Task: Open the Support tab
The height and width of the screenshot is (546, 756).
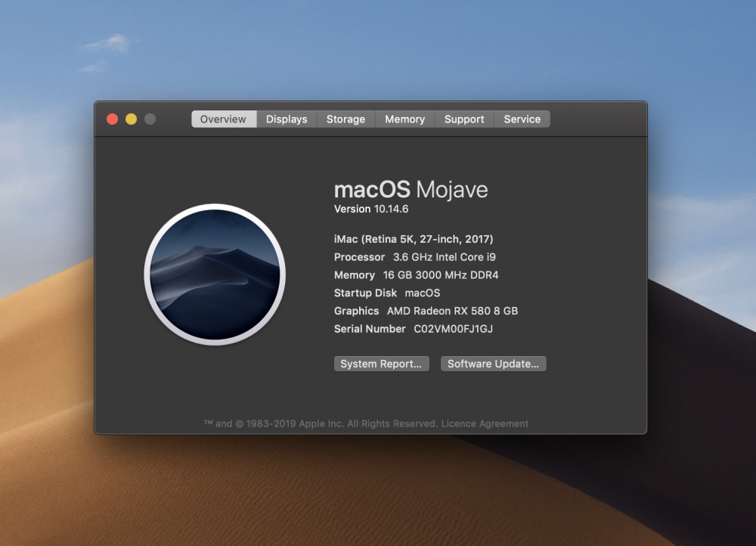Action: pyautogui.click(x=464, y=119)
